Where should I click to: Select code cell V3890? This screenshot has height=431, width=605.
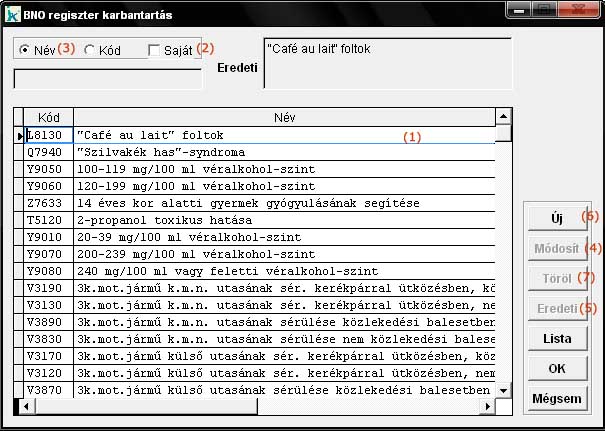point(49,322)
